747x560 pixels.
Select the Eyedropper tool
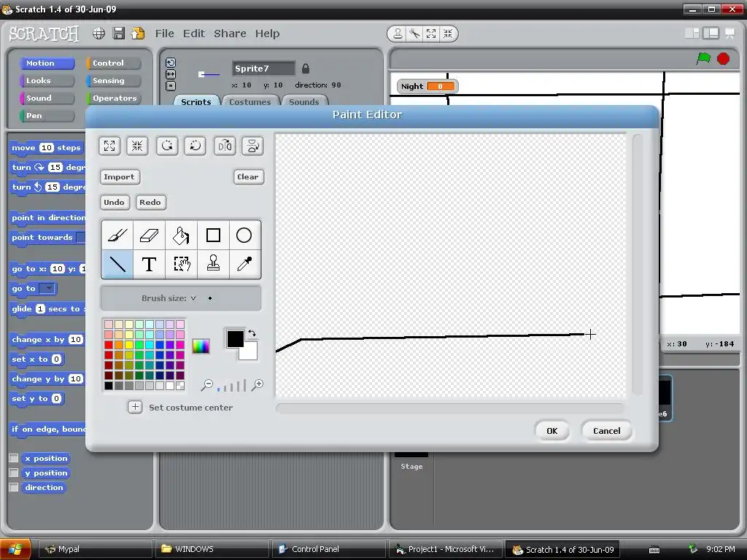coord(244,264)
